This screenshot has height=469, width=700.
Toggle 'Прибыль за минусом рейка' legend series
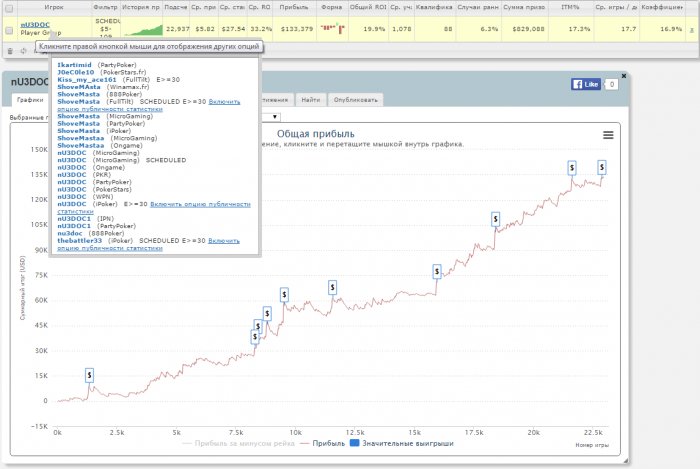coord(240,443)
